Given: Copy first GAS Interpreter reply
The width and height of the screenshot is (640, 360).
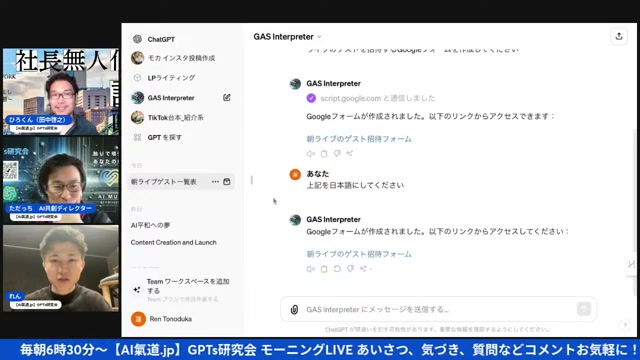Looking at the screenshot, I should coord(324,154).
